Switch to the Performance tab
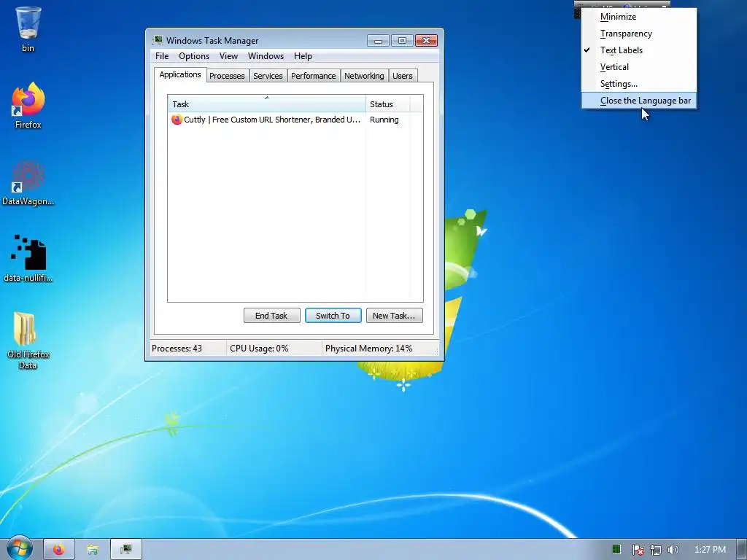This screenshot has height=560, width=747. tap(314, 76)
